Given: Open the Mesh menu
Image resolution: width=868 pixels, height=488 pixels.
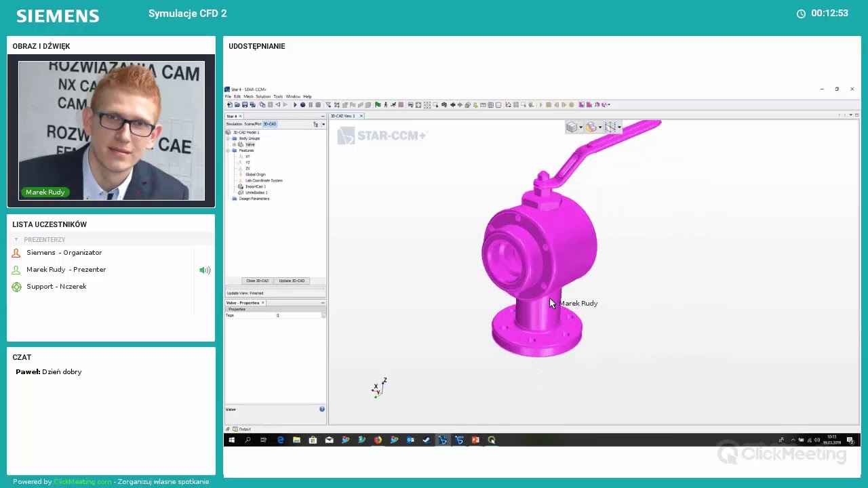Looking at the screenshot, I should (248, 96).
